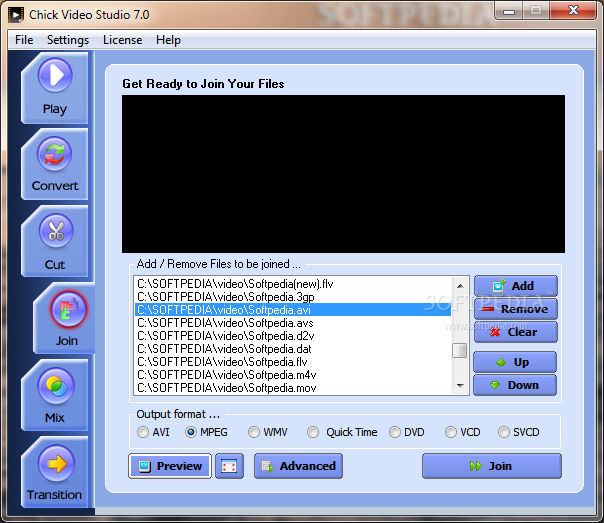Select DVD output format
The height and width of the screenshot is (523, 604).
tap(406, 432)
